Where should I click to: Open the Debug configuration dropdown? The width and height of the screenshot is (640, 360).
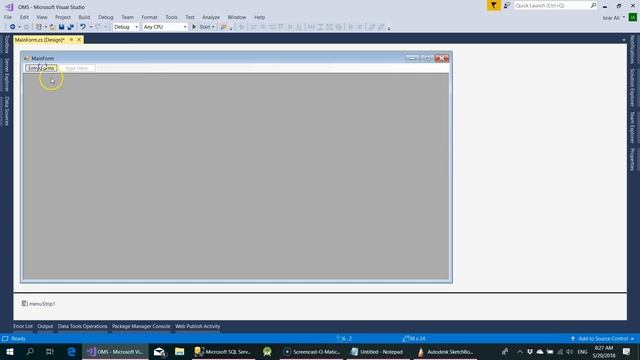pos(126,27)
